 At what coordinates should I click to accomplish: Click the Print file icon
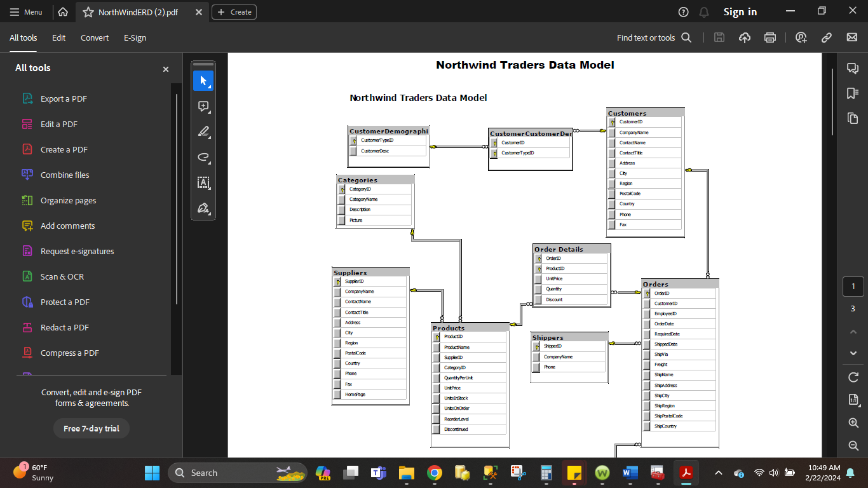(770, 37)
